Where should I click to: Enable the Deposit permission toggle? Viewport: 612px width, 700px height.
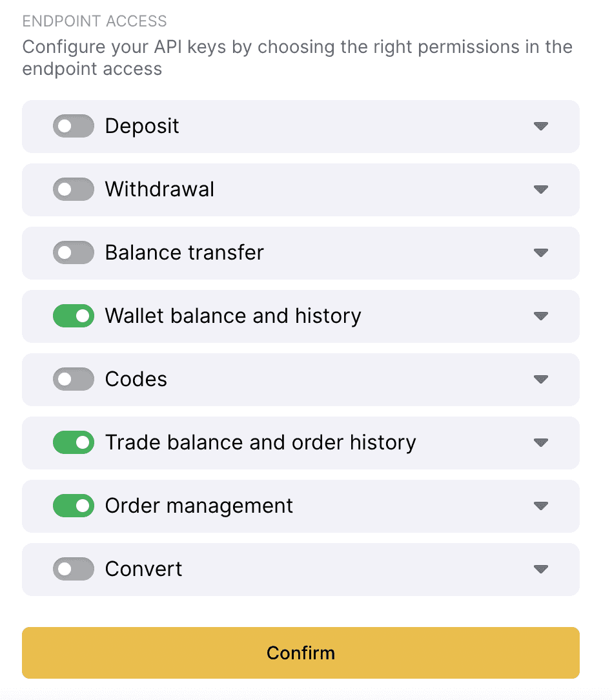click(73, 126)
